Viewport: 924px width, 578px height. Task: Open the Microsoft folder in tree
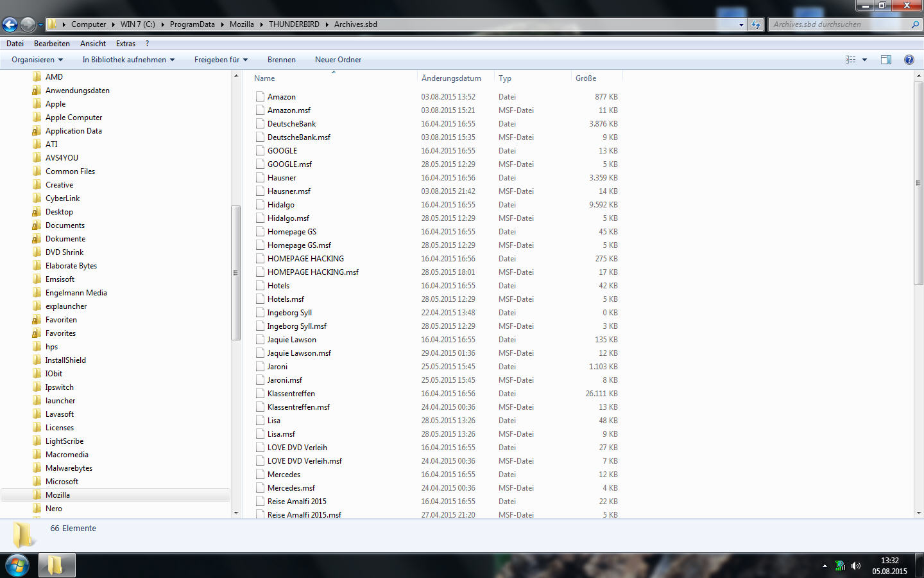coord(62,482)
